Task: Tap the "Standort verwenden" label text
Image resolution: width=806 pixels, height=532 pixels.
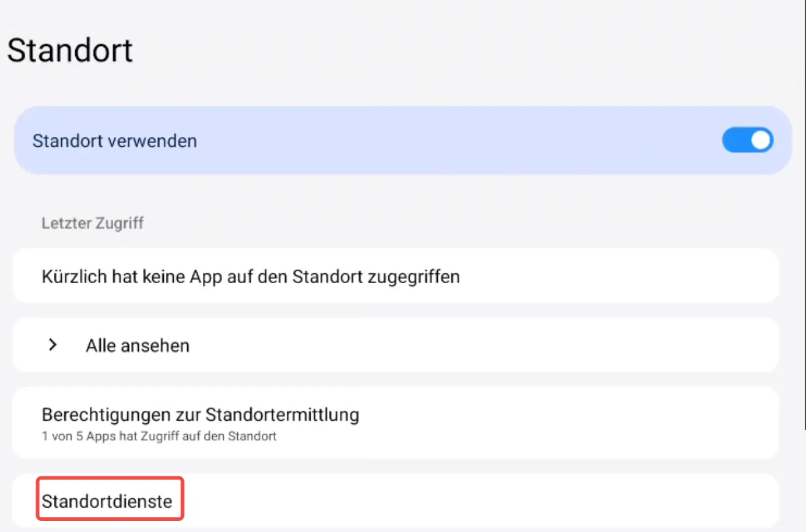Action: click(114, 141)
